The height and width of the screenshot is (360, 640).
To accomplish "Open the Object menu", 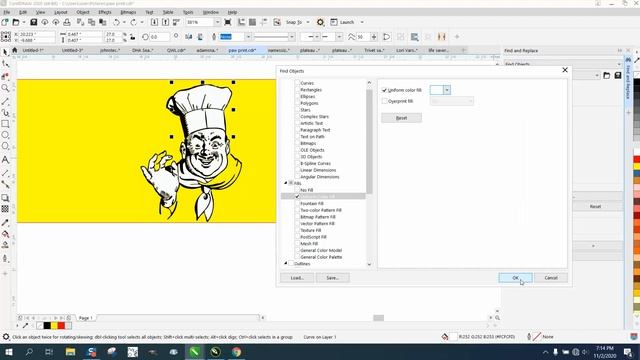I will coord(83,12).
